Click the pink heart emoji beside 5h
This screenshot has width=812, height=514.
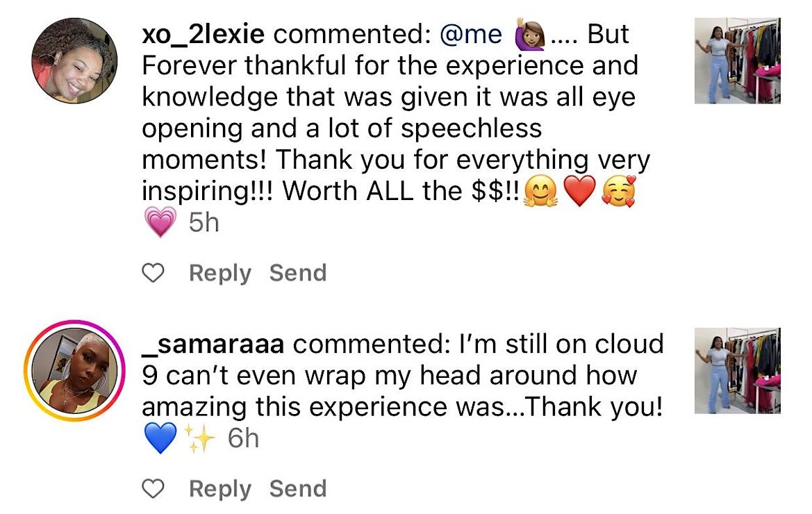(x=160, y=224)
